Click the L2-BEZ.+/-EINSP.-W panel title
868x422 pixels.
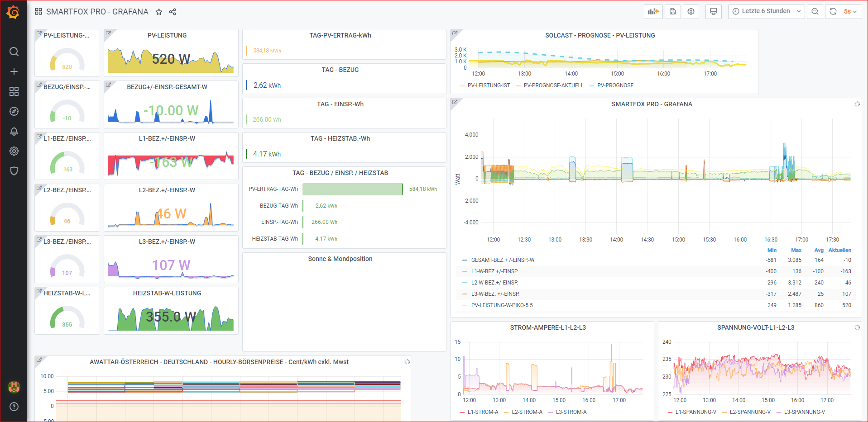[167, 190]
